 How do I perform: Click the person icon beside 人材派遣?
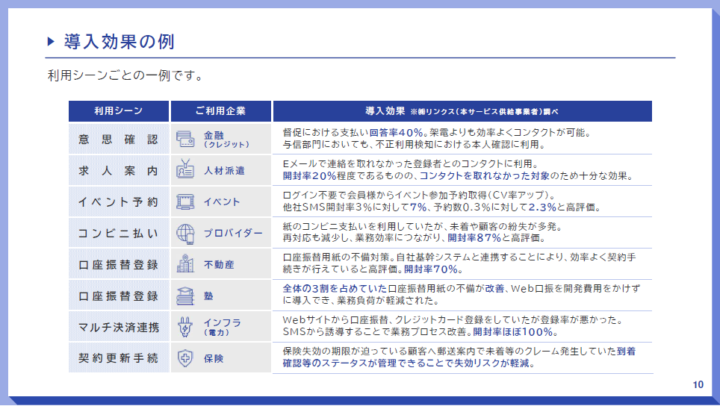[x=185, y=170]
